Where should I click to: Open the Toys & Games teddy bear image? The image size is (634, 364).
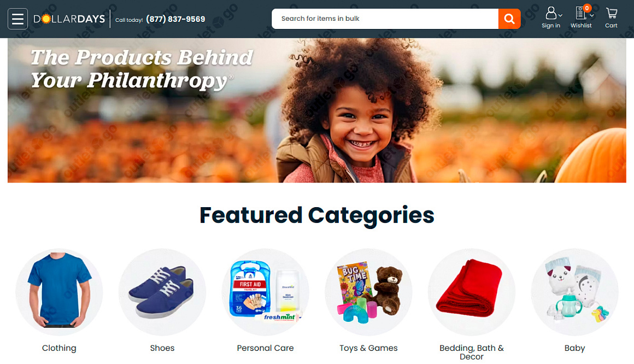[368, 292]
